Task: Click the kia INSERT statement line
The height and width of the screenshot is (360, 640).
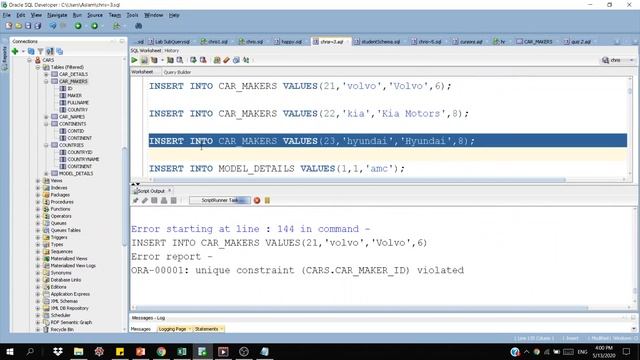Action: [309, 113]
